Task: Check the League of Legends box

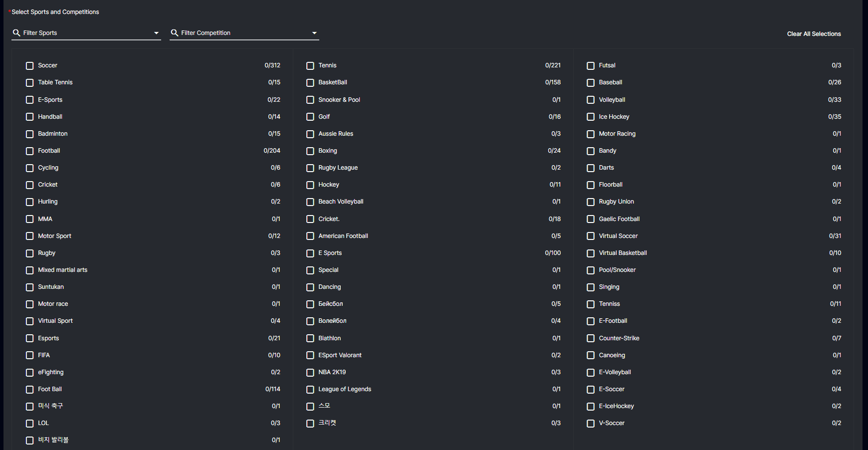Action: 310,390
